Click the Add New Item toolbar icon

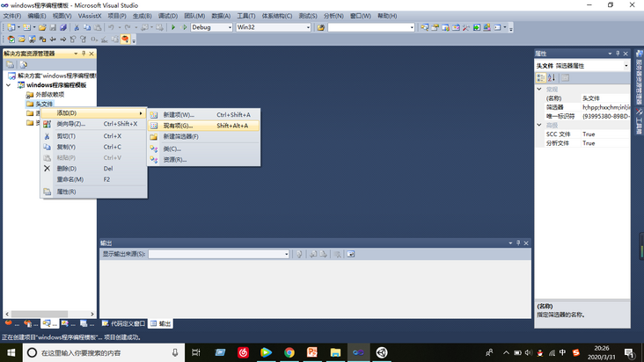[x=26, y=27]
